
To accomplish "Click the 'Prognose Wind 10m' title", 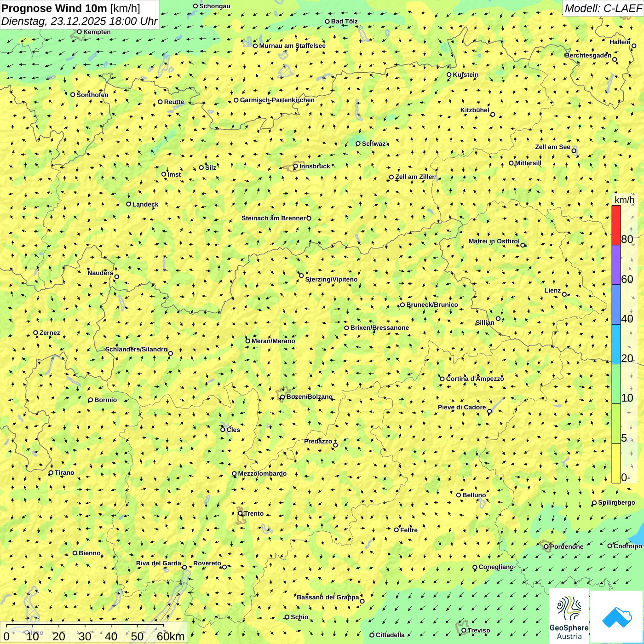I will point(54,8).
